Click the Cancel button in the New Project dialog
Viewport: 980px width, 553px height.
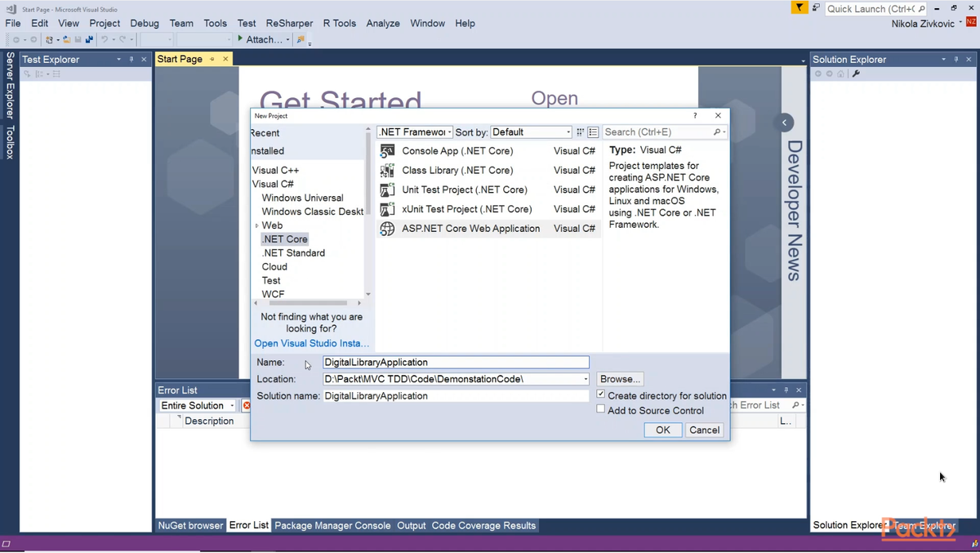(704, 430)
